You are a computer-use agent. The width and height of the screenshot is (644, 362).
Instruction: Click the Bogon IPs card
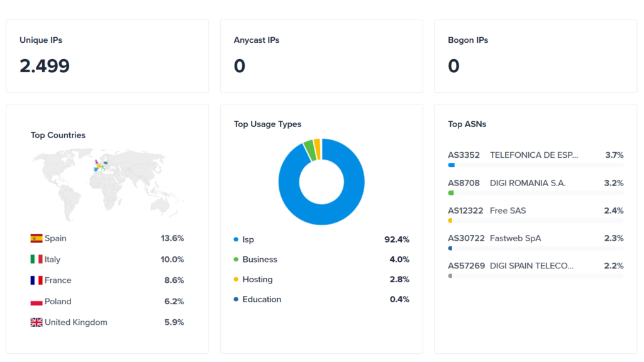535,56
